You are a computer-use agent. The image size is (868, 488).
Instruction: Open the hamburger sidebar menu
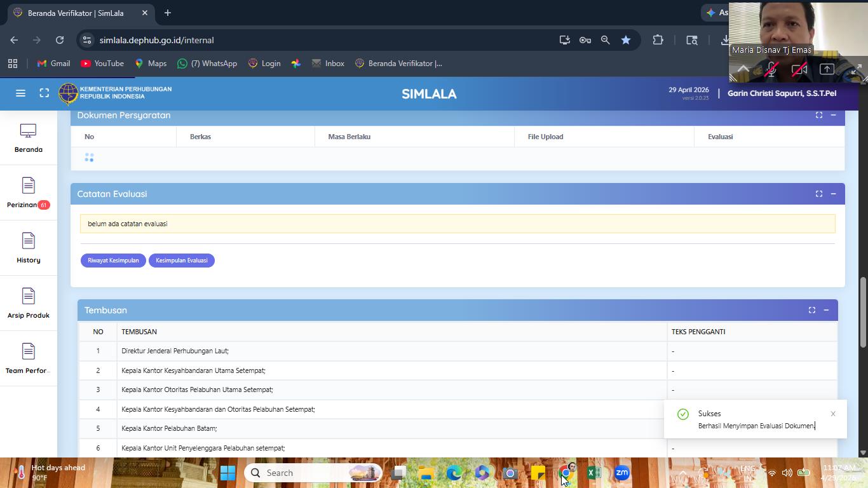coord(20,93)
